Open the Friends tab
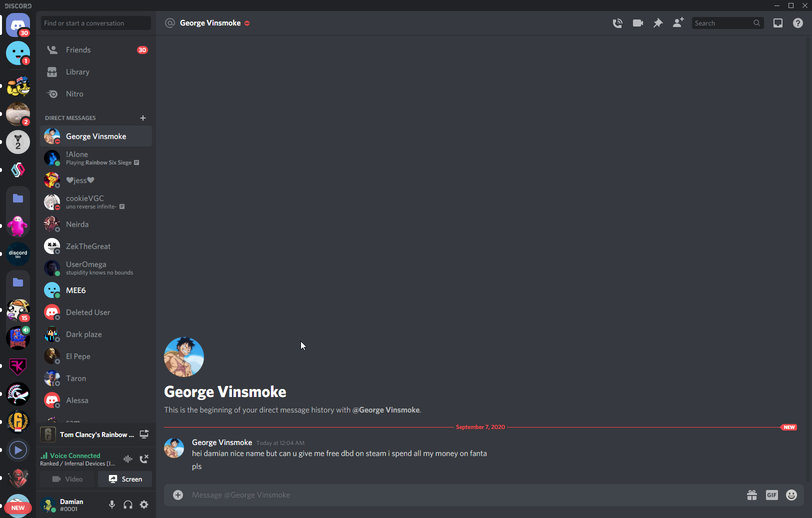Viewport: 812px width, 518px height. 78,50
